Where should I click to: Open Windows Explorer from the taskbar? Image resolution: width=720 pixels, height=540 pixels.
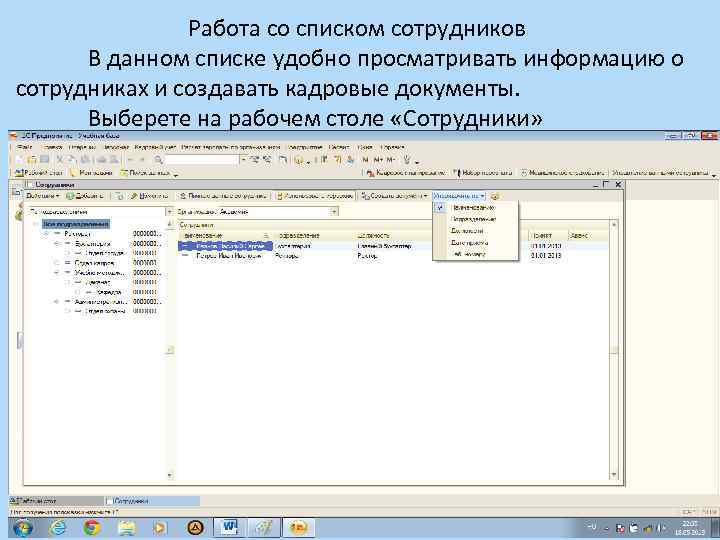[126, 527]
